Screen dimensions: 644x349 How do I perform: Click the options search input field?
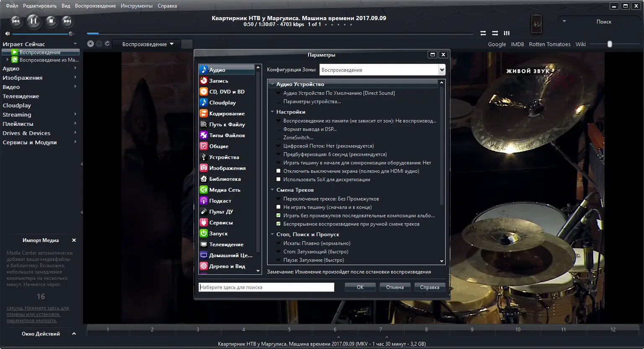pyautogui.click(x=266, y=287)
